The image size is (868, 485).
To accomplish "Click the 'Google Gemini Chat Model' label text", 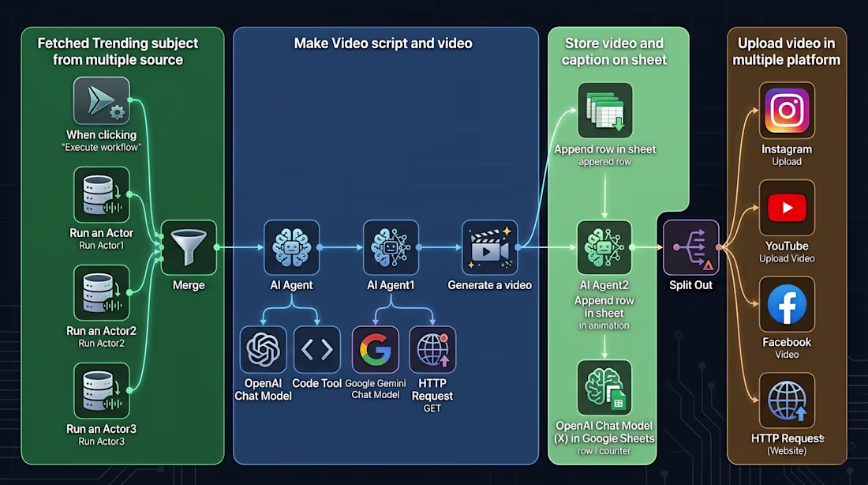I will pyautogui.click(x=376, y=389).
